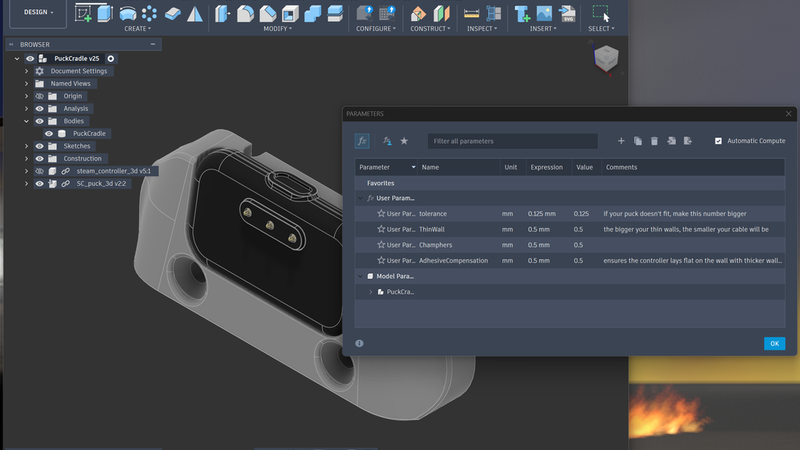Click the Filter all parameters field
The image size is (800, 450).
click(513, 141)
